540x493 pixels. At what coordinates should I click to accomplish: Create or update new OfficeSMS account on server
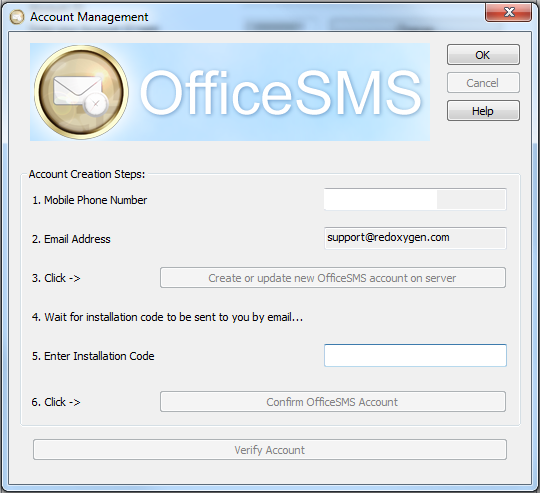coord(333,277)
